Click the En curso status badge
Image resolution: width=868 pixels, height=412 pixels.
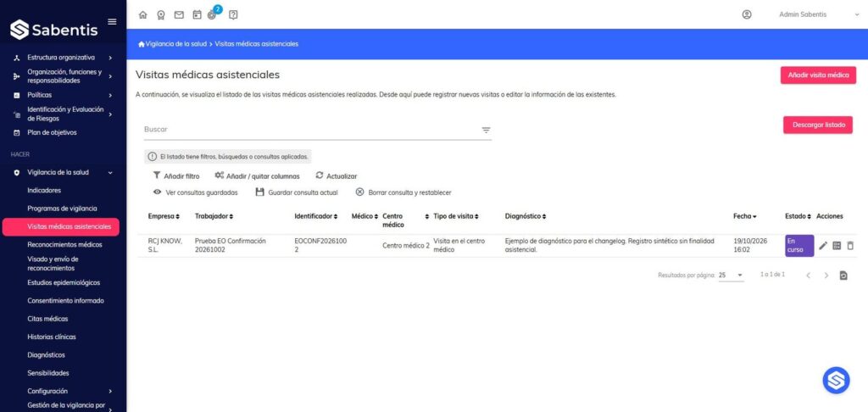799,246
